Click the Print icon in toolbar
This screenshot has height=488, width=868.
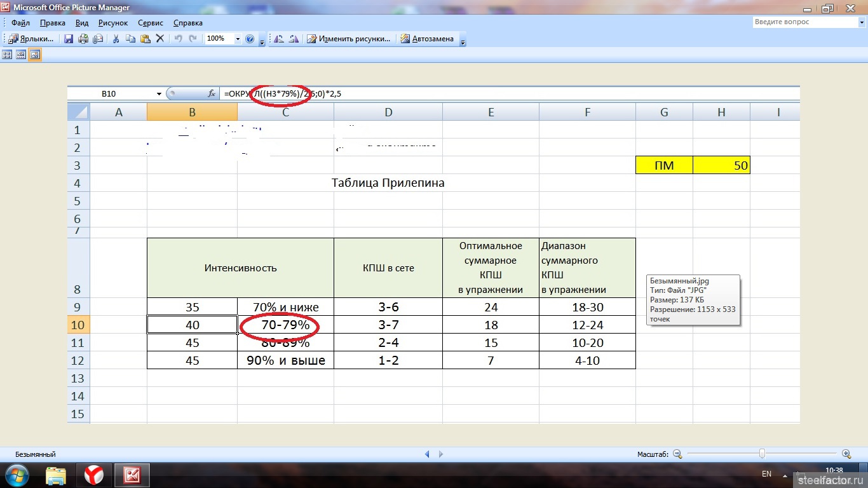pos(83,39)
